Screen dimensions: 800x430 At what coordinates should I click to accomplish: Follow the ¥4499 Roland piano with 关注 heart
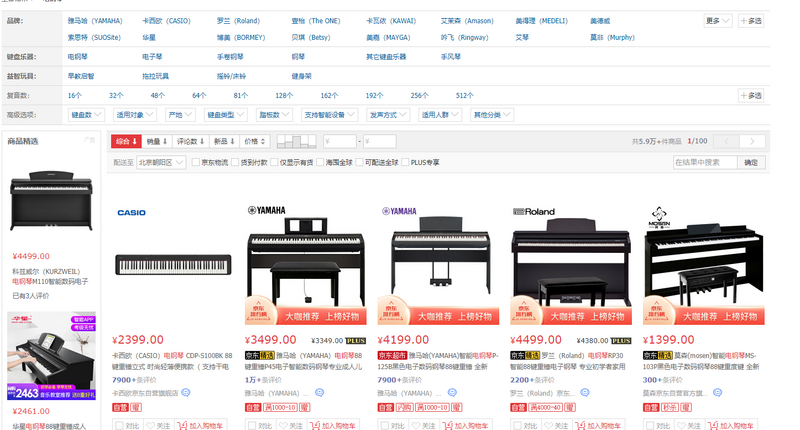click(556, 425)
